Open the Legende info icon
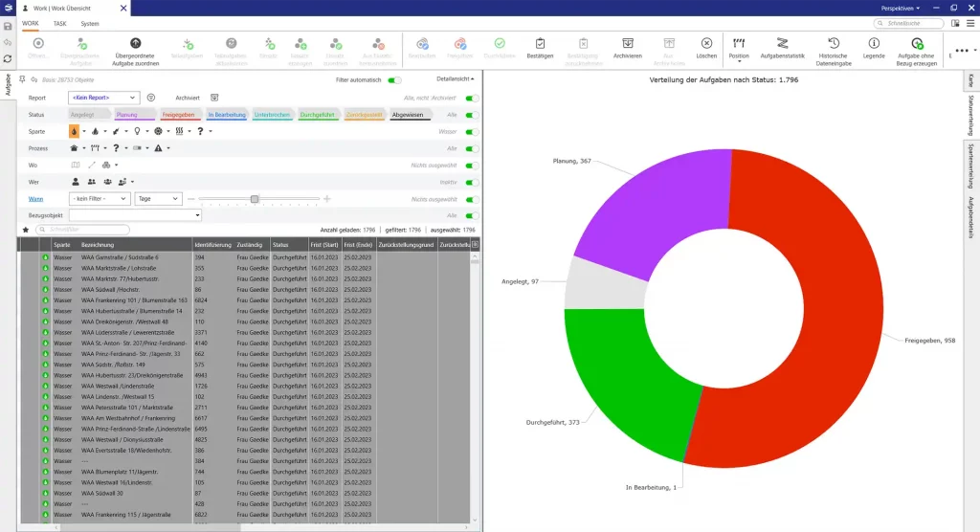Screen dimensions: 980x532 click(874, 44)
